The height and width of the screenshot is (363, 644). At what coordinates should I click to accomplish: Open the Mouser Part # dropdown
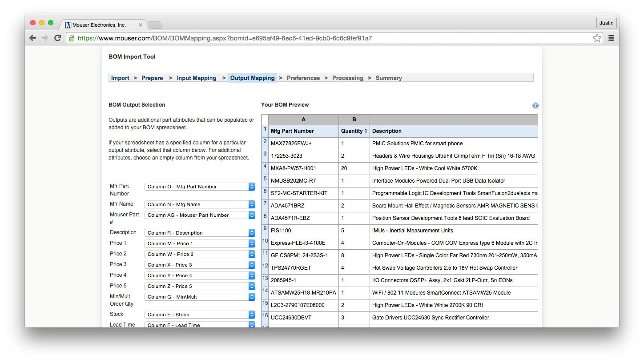coord(199,215)
